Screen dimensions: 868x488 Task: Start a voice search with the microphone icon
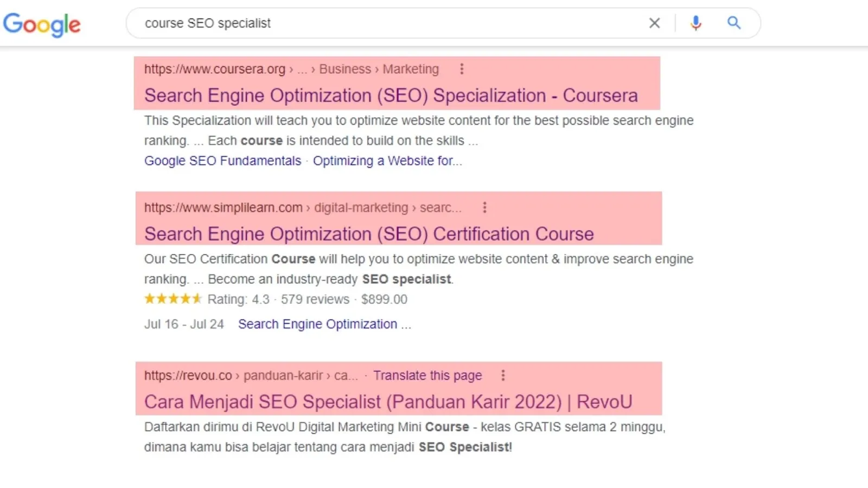pos(695,23)
